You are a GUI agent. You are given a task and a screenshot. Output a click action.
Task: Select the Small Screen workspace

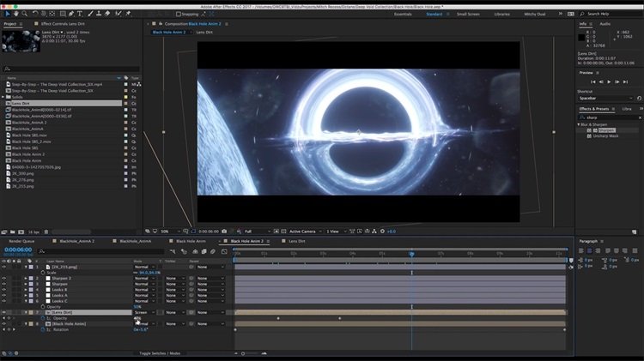point(468,14)
